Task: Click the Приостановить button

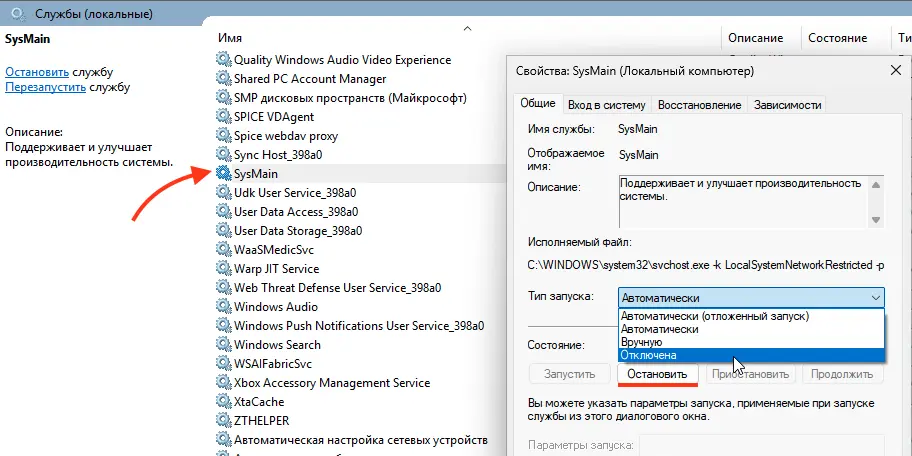Action: (x=750, y=374)
